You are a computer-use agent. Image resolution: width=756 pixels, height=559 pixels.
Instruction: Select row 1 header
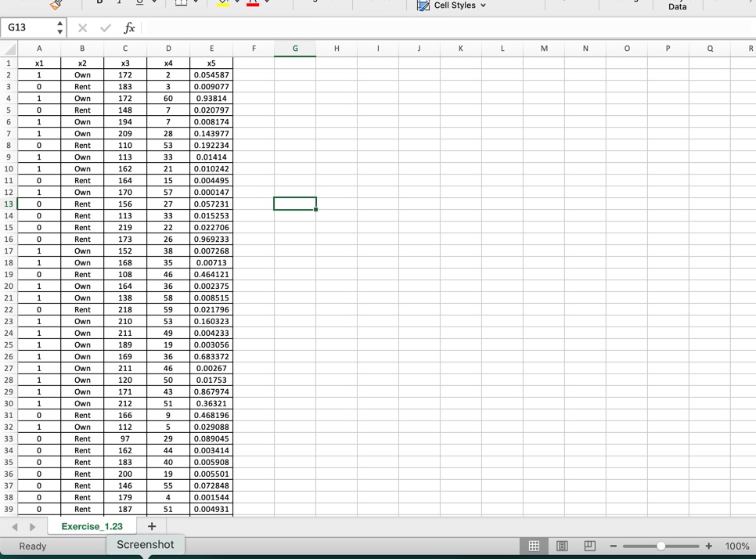(x=9, y=63)
